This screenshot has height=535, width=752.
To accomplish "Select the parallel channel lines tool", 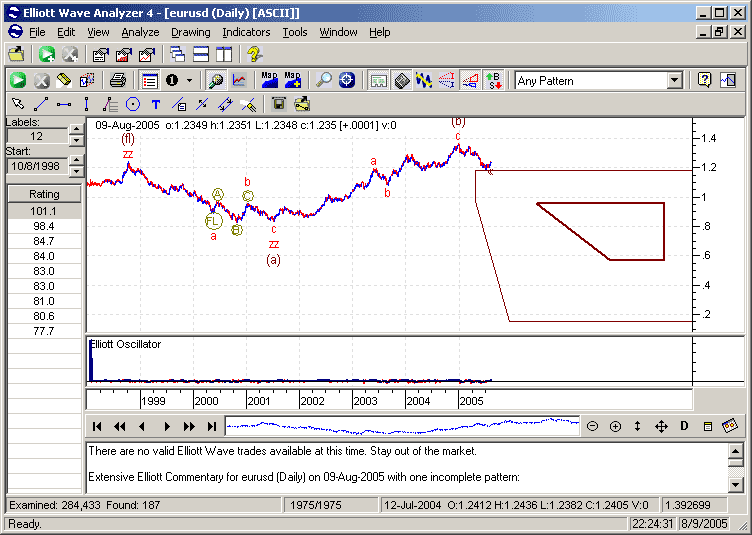I will coord(224,104).
